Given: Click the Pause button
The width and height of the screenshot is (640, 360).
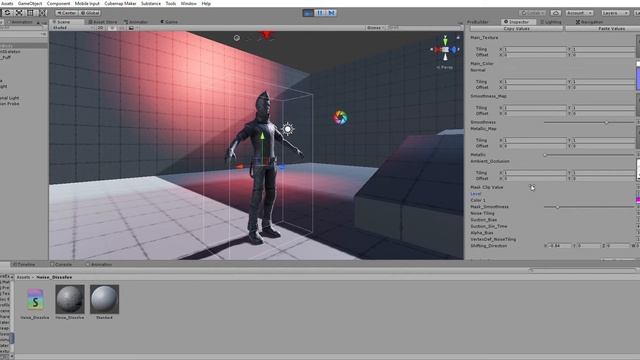Looking at the screenshot, I should point(320,13).
